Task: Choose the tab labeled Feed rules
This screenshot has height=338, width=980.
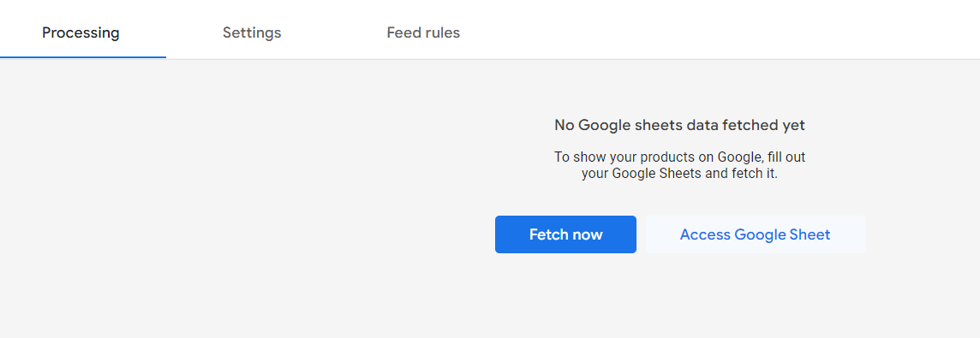Action: [423, 33]
